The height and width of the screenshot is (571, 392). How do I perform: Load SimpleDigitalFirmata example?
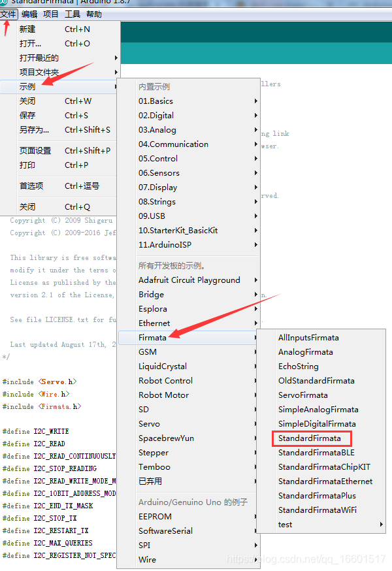[321, 424]
